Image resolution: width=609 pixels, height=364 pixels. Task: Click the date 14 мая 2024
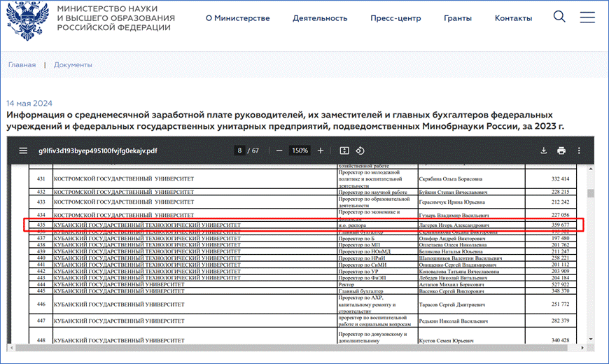pos(29,104)
